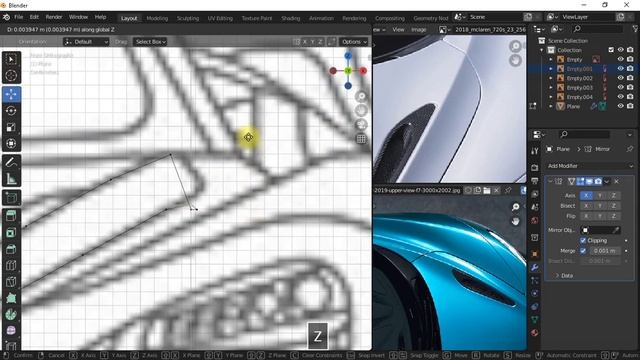
Task: Select the Knife tool
Action: click(11, 282)
